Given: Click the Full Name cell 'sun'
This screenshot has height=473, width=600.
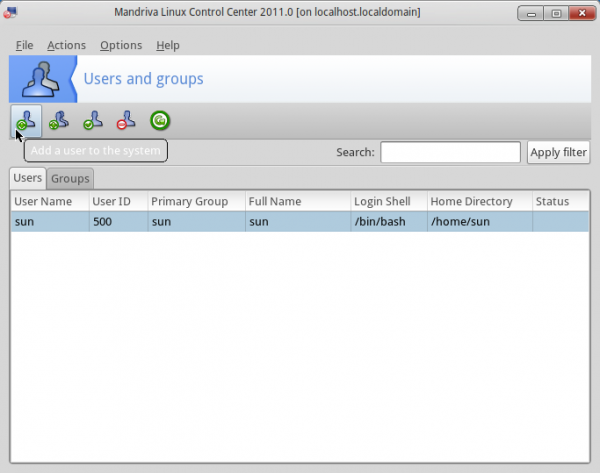Looking at the screenshot, I should 298,222.
